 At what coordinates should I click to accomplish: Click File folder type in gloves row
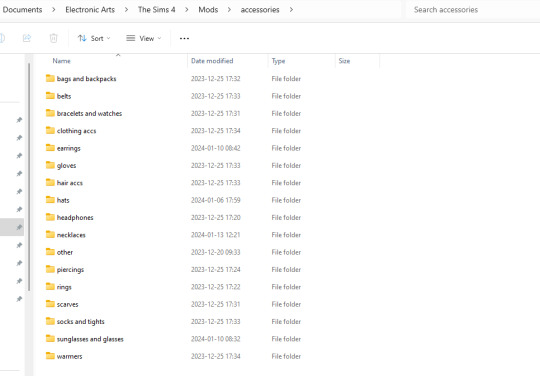tap(286, 166)
